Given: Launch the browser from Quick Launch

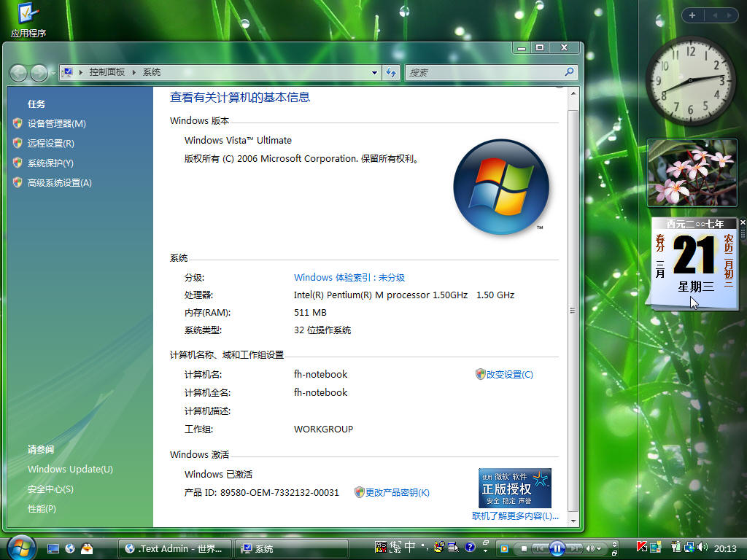Looking at the screenshot, I should (70, 548).
